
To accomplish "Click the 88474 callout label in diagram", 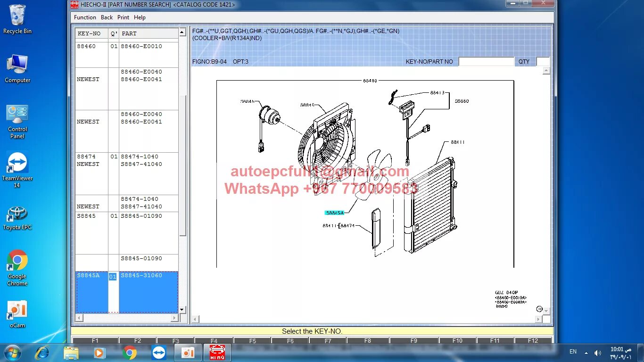I will pyautogui.click(x=347, y=226).
